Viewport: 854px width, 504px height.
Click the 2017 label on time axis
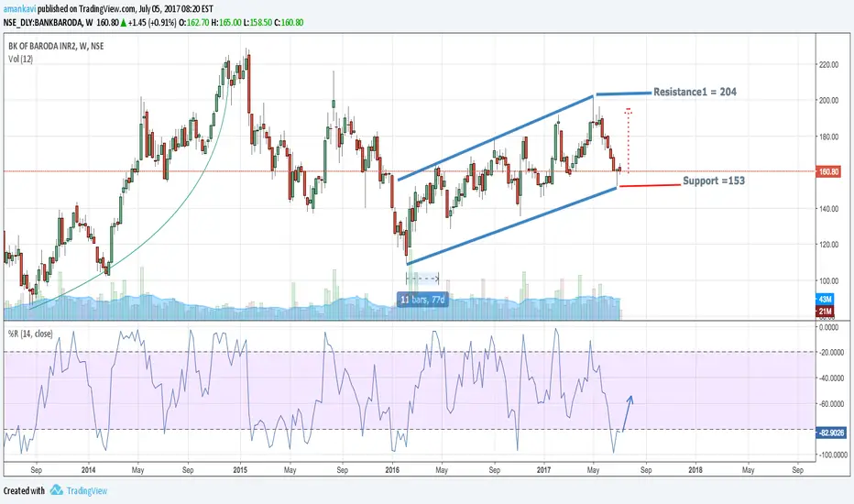543,470
